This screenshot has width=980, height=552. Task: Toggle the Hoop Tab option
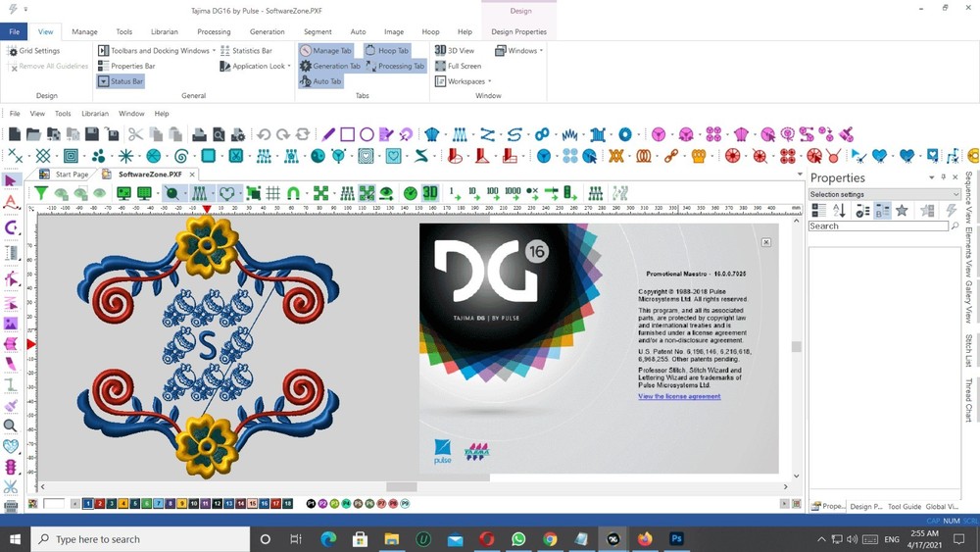point(387,51)
